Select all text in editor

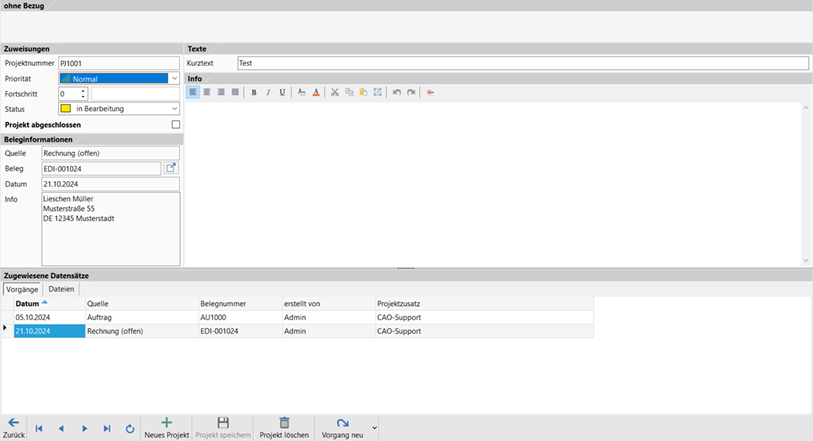coord(377,92)
